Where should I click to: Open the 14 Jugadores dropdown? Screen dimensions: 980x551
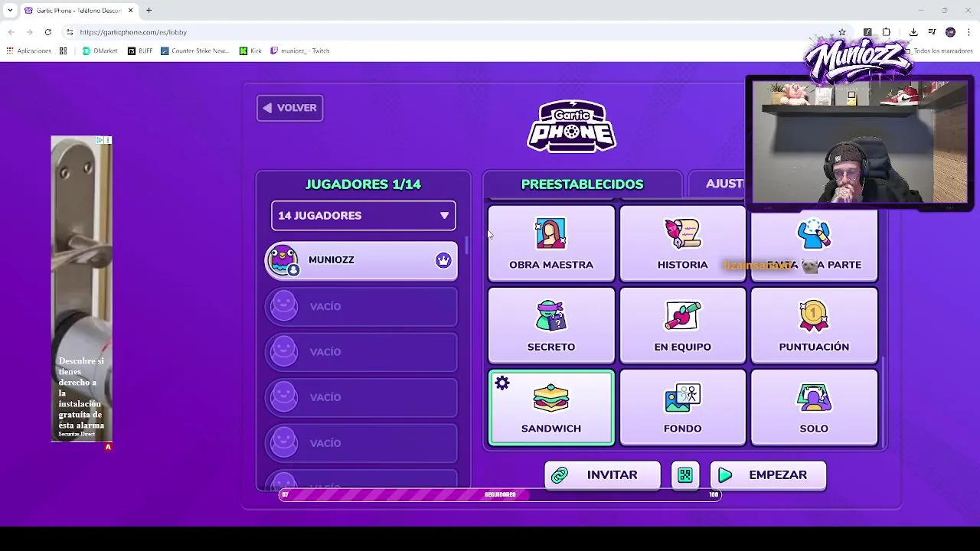tap(364, 216)
